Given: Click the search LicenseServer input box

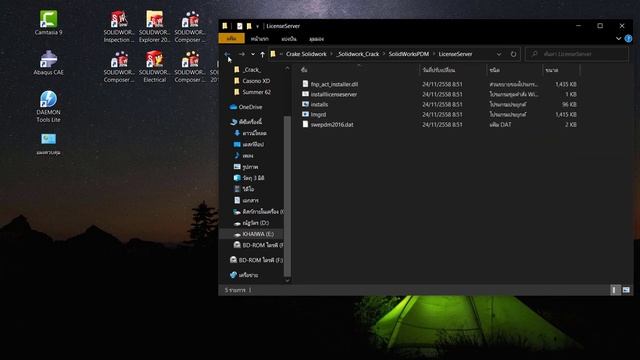Looking at the screenshot, I should [577, 54].
